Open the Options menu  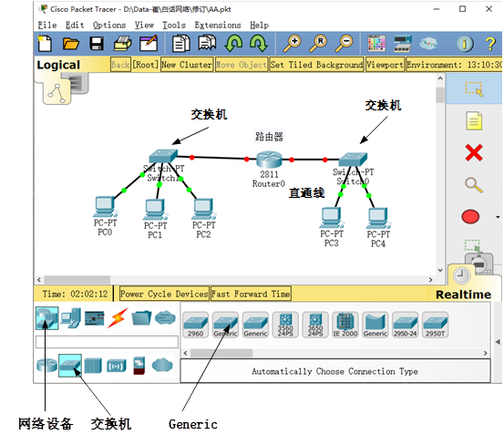tap(109, 25)
